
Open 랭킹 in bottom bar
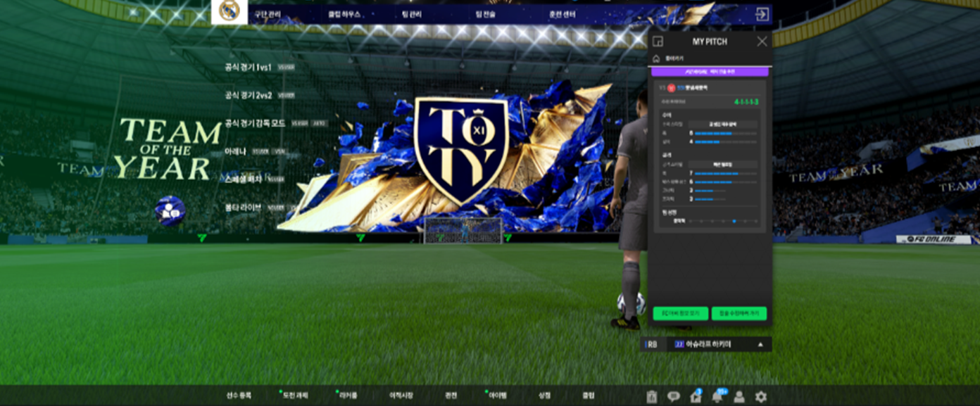tap(451, 395)
